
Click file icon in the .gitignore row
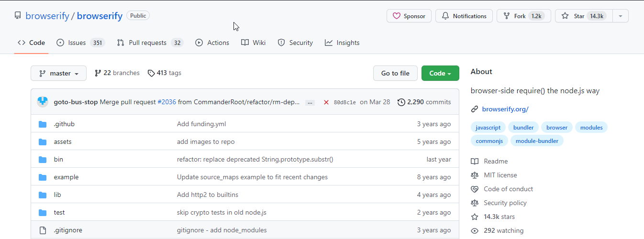click(x=43, y=230)
